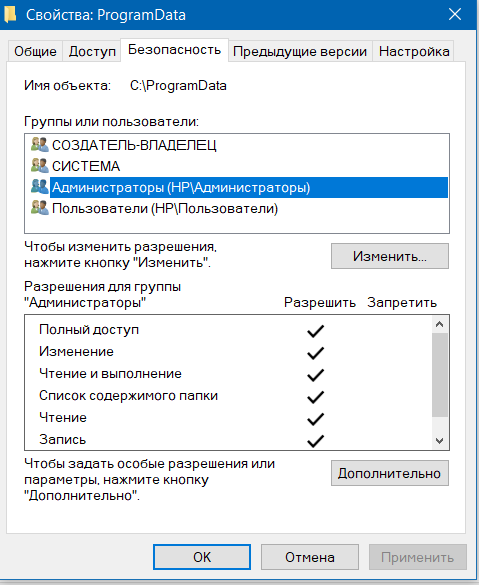Click the Изменить... button
The width and height of the screenshot is (479, 585).
tap(390, 256)
